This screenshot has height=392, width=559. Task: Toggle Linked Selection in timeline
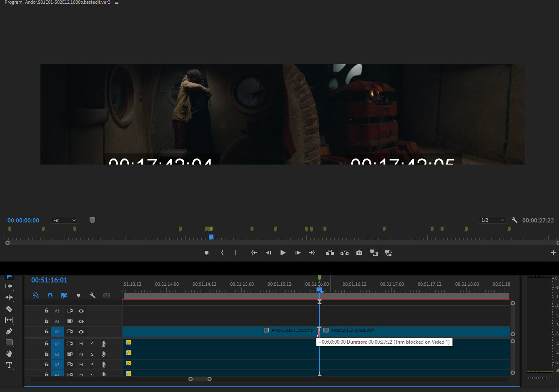tap(64, 295)
